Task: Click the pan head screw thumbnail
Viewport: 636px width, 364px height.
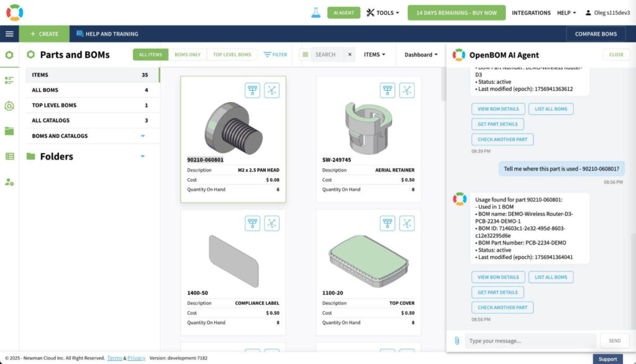Action: click(x=234, y=128)
